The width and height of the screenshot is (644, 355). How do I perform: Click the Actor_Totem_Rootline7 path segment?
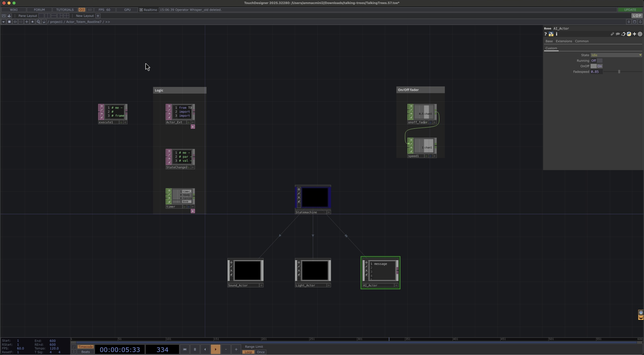click(x=84, y=22)
